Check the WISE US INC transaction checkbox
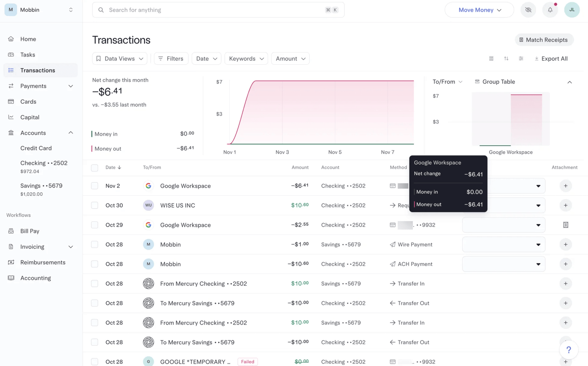Screen dimensions: 588x366 click(95, 205)
